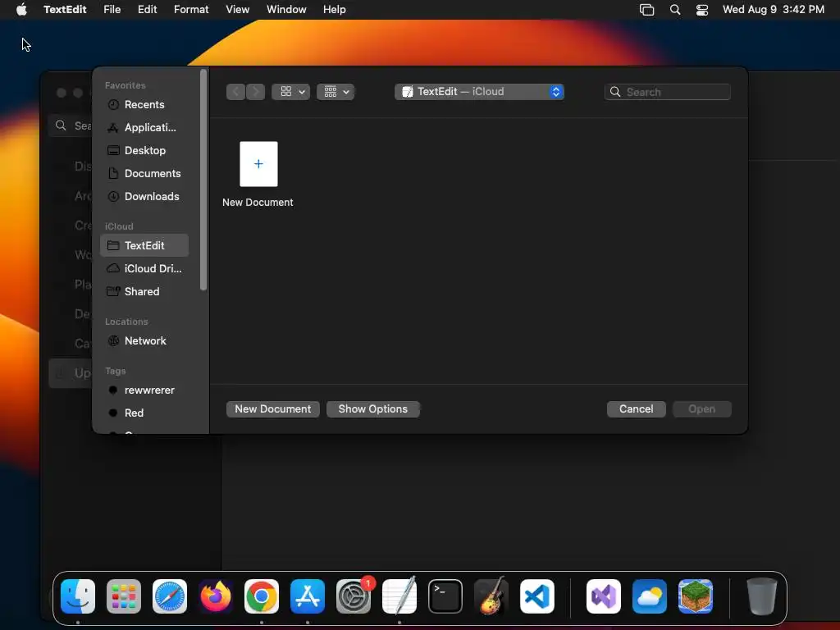Open iCloud Drive in the sidebar
This screenshot has width=840, height=630.
(x=144, y=268)
